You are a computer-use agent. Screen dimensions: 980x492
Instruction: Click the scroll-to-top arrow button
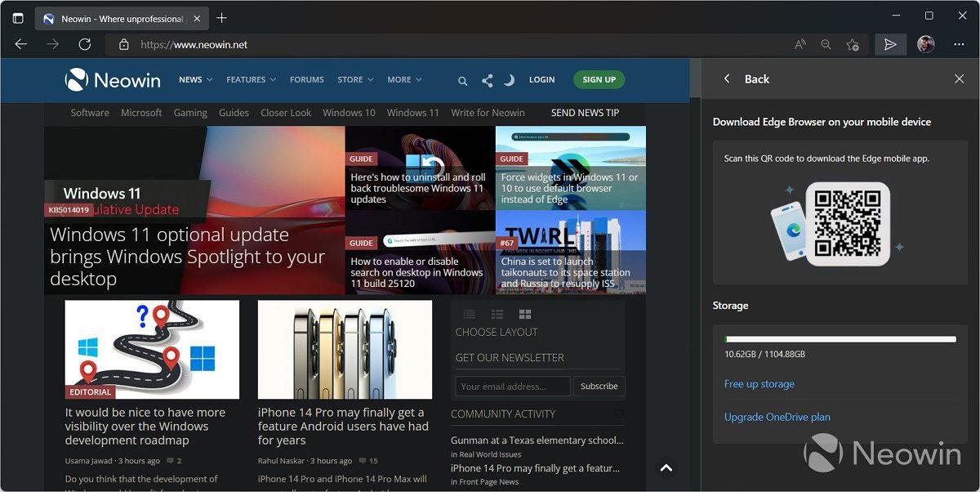(666, 468)
